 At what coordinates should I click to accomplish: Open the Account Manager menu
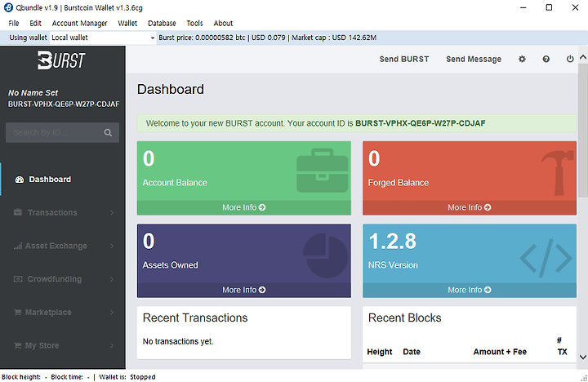pyautogui.click(x=79, y=23)
